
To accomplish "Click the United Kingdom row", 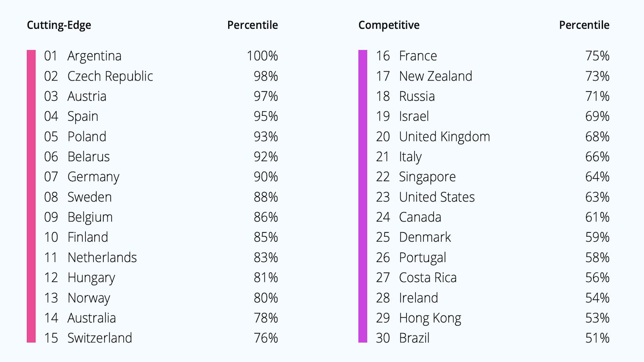I will pos(493,137).
